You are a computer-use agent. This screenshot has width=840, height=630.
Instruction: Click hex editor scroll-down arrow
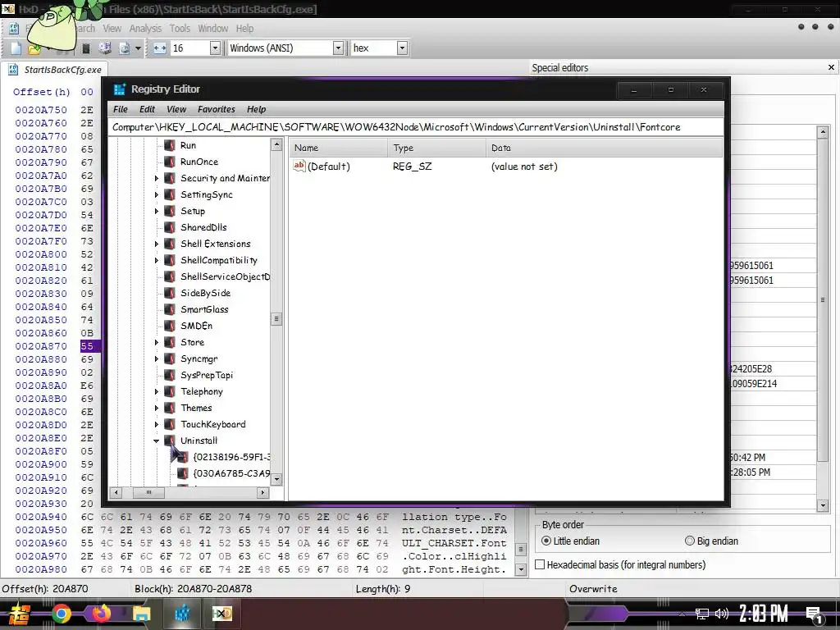[520, 569]
